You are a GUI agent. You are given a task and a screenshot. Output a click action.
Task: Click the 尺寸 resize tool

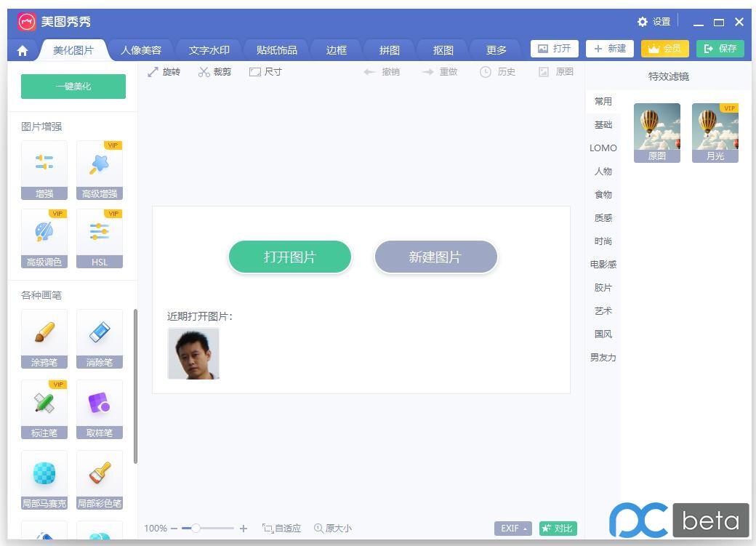point(265,72)
